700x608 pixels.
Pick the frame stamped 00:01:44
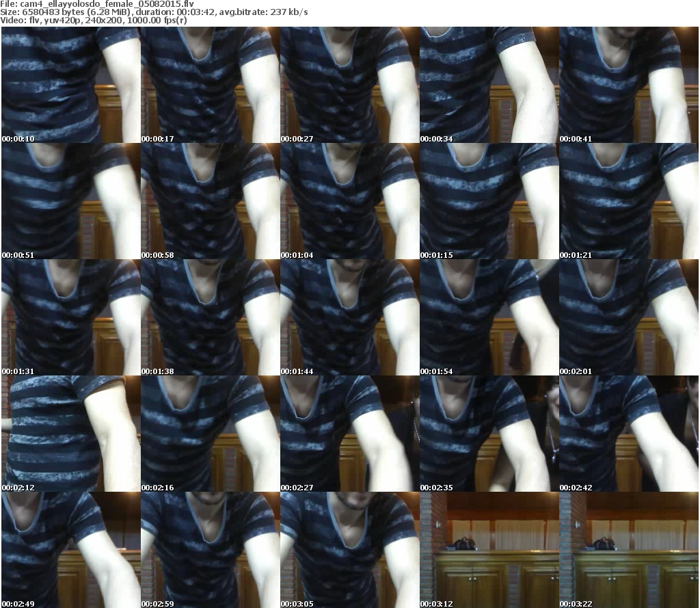point(349,317)
